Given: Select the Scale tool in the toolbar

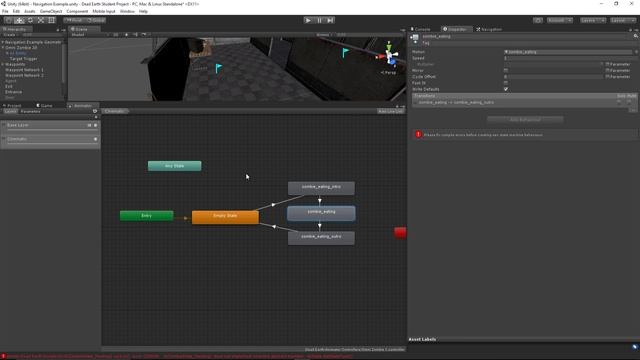Looking at the screenshot, I should coord(41,20).
